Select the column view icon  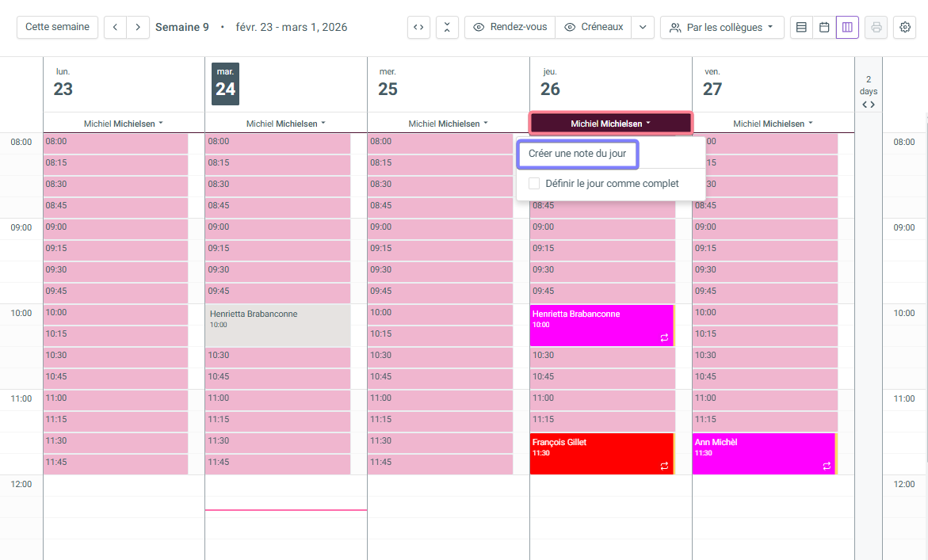point(847,27)
